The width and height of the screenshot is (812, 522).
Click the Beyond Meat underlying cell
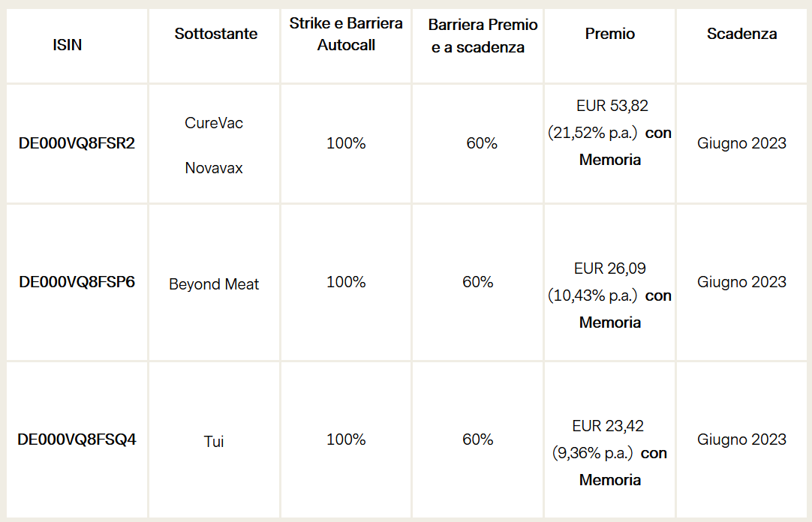(214, 284)
